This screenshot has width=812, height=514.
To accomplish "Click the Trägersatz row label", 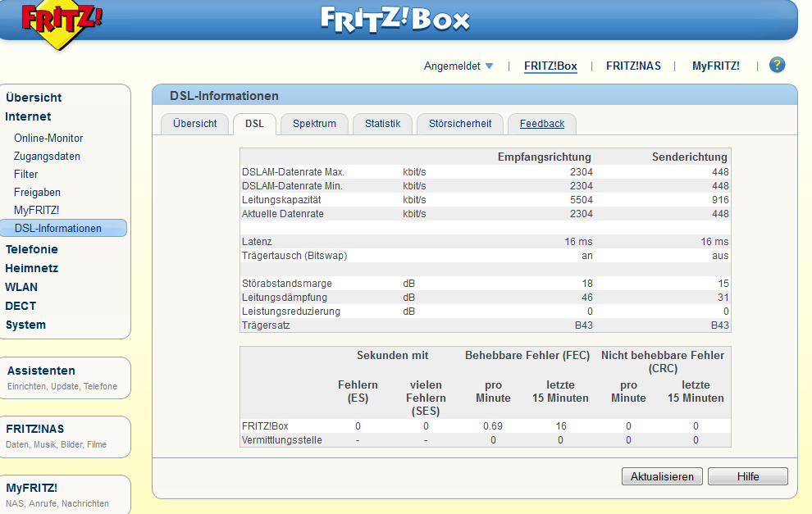I will pos(266,325).
